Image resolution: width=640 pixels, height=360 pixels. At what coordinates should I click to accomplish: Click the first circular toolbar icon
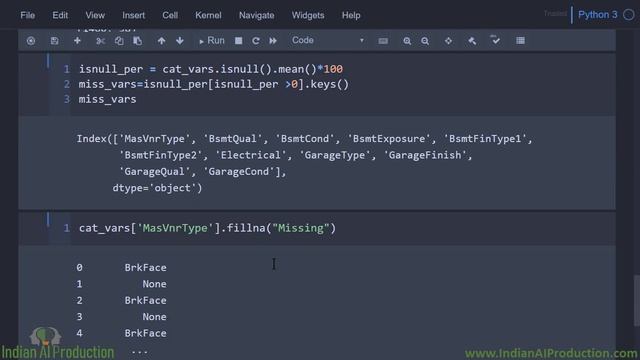(x=31, y=41)
